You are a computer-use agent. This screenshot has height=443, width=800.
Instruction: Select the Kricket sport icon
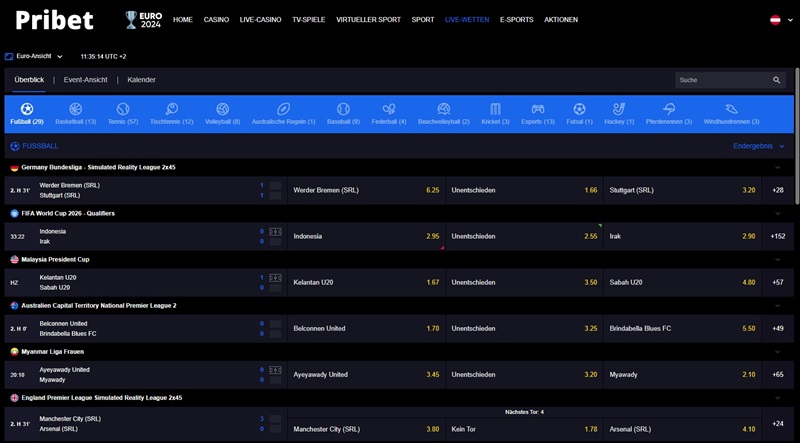click(495, 109)
